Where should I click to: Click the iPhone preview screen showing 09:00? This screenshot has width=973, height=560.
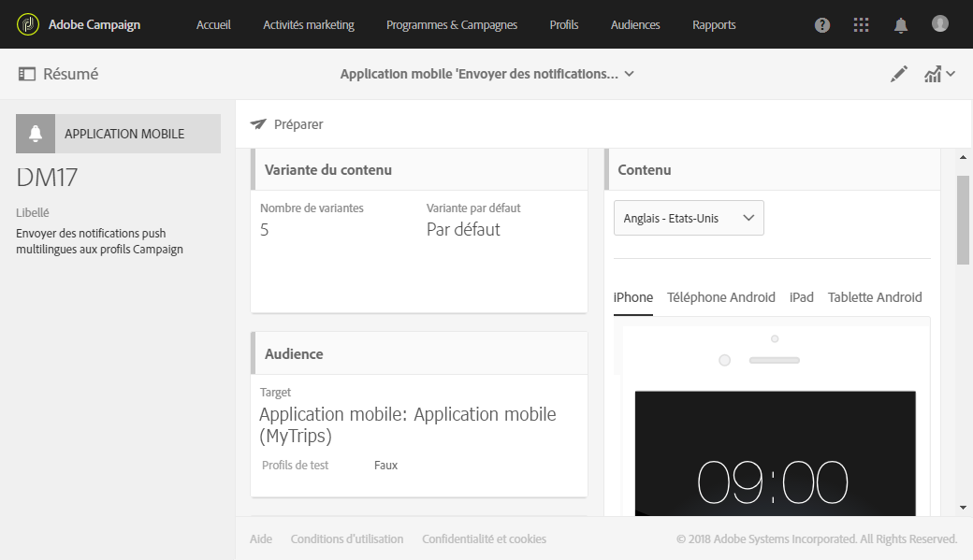click(775, 453)
